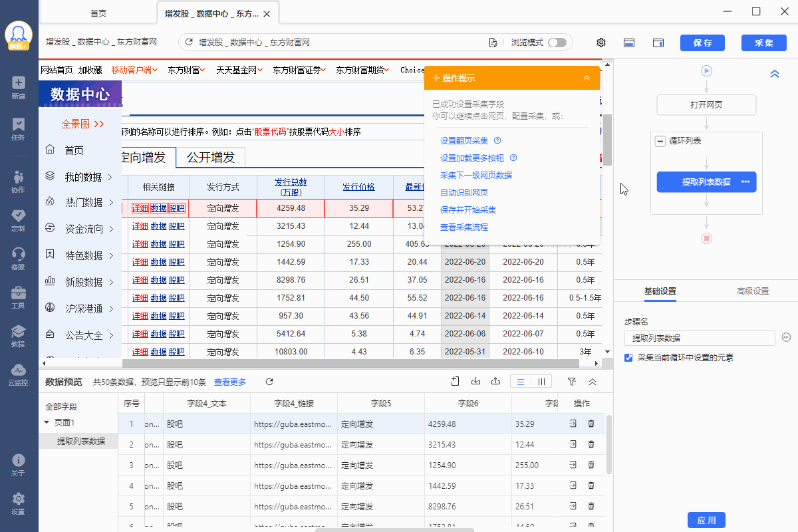Open 关于 info icon
Screen dimensions: 798x532
pyautogui.click(x=19, y=465)
